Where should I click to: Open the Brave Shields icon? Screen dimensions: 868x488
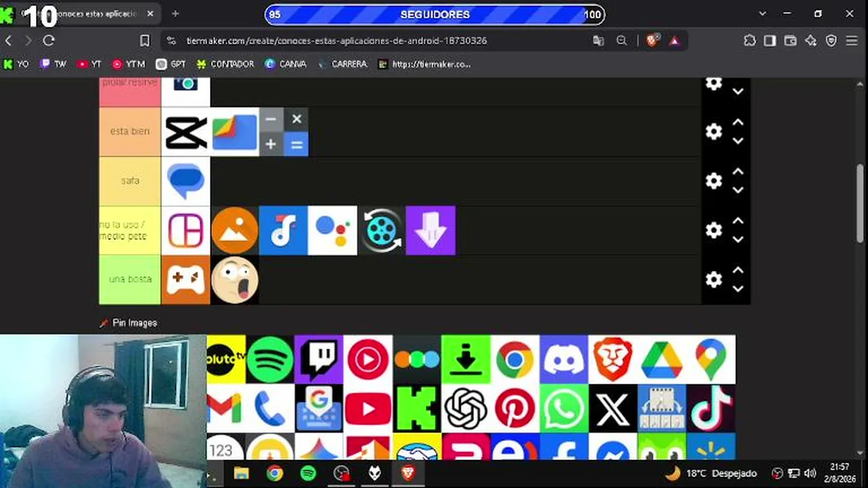coord(652,41)
